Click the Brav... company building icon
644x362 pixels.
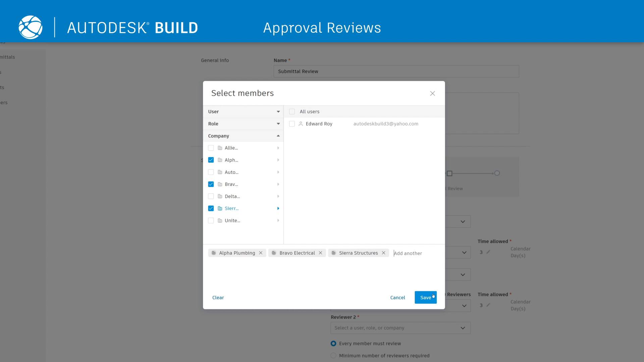pyautogui.click(x=220, y=184)
